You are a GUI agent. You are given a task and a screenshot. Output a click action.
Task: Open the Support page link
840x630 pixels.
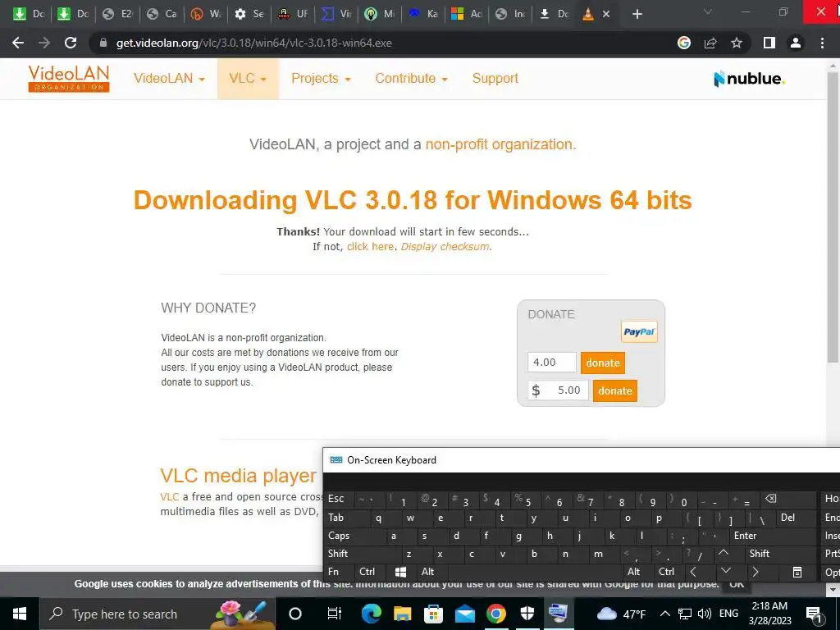click(495, 78)
